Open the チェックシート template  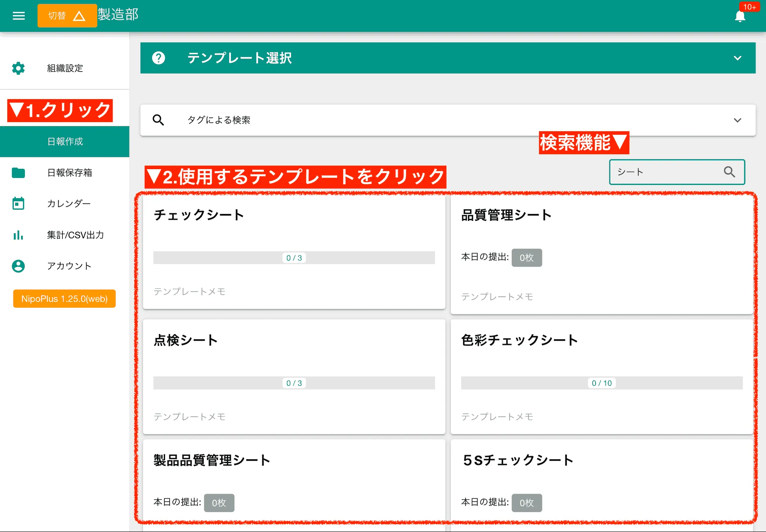click(x=293, y=253)
